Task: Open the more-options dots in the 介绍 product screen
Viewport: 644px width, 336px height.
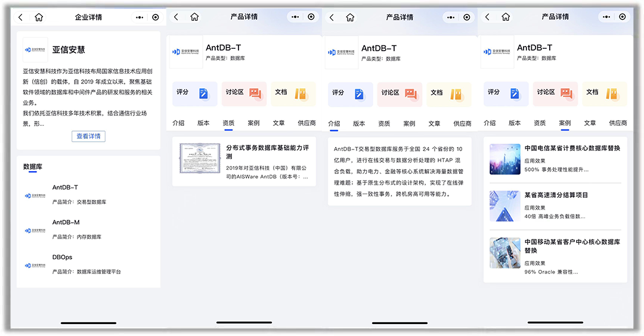Action: pyautogui.click(x=451, y=17)
